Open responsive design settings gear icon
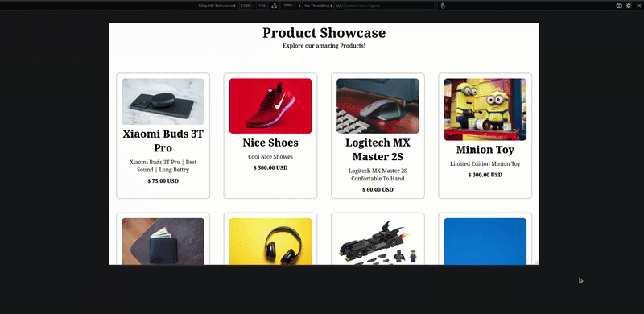This screenshot has height=314, width=644. coord(629,6)
